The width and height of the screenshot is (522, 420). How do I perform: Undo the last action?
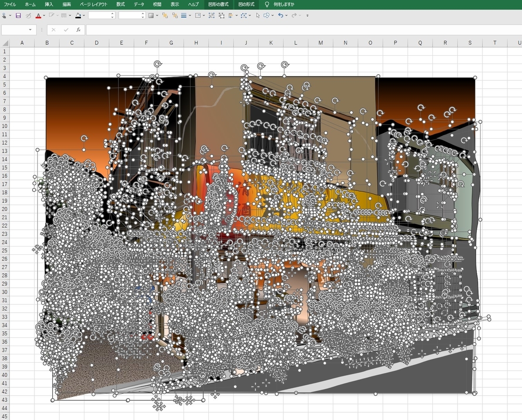(x=281, y=15)
